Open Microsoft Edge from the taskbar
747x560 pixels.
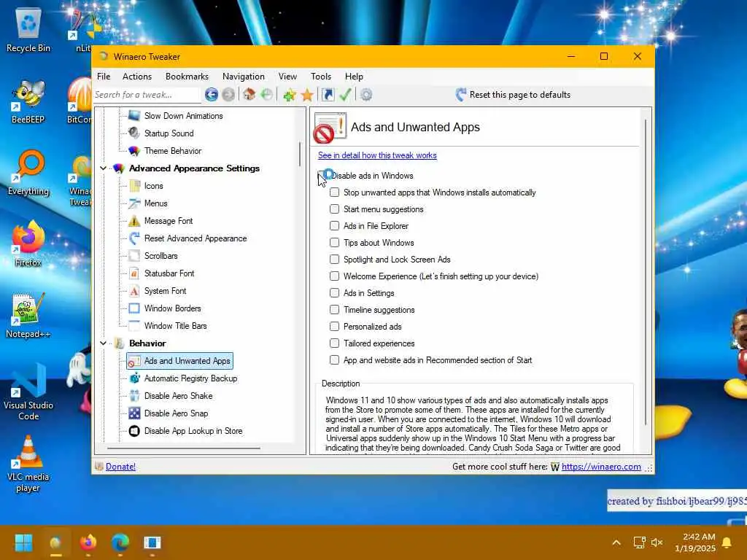(x=120, y=542)
